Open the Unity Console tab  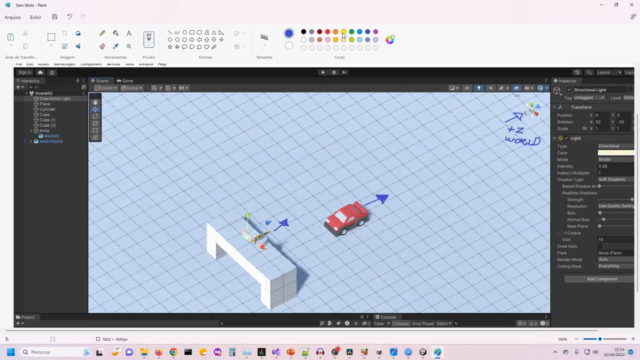pos(386,317)
